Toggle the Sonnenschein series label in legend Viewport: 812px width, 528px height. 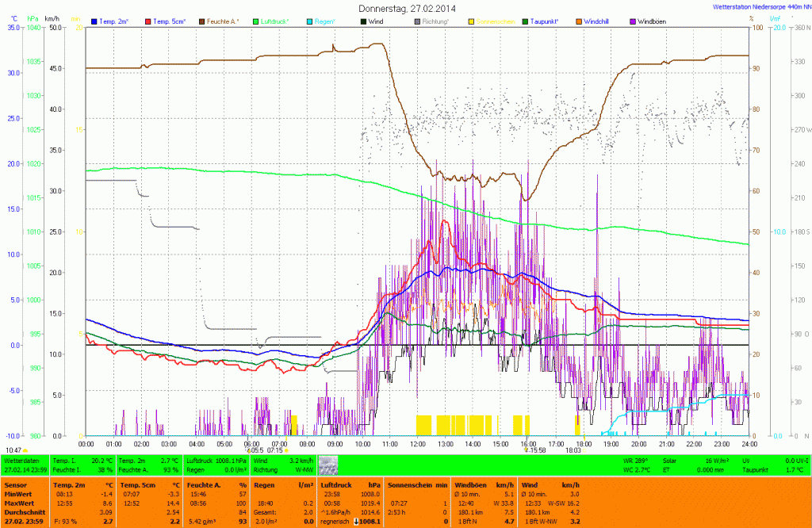pyautogui.click(x=496, y=21)
